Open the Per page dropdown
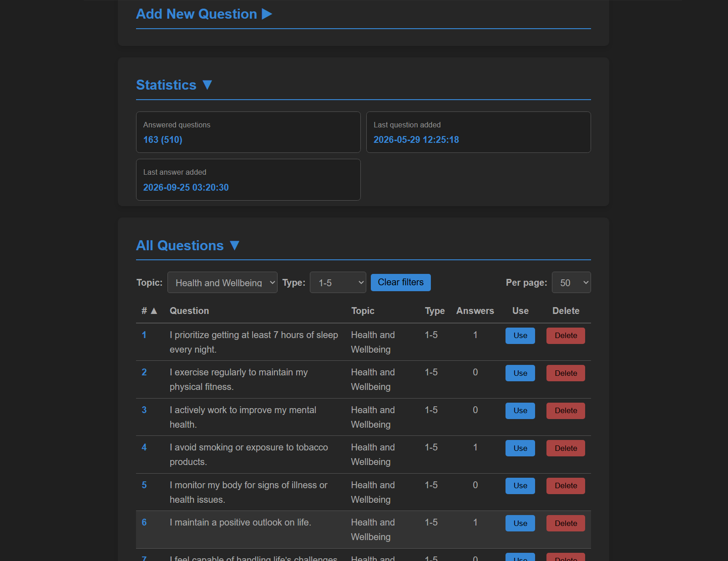This screenshot has width=728, height=561. tap(571, 283)
